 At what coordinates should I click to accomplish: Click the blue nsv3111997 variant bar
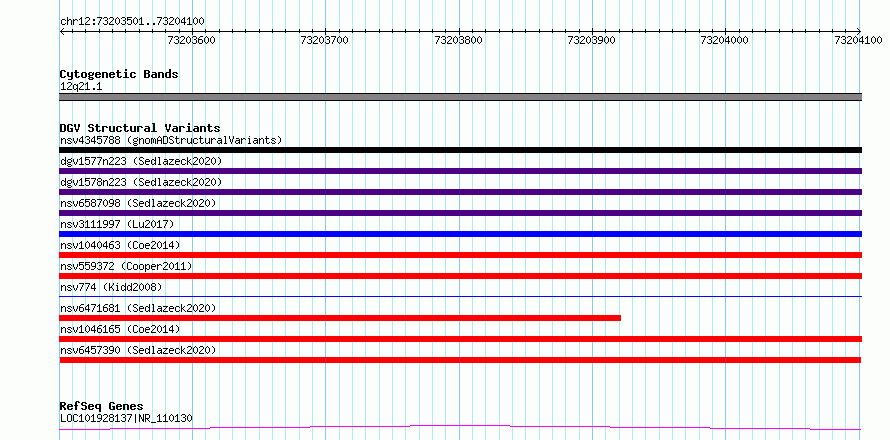[460, 234]
